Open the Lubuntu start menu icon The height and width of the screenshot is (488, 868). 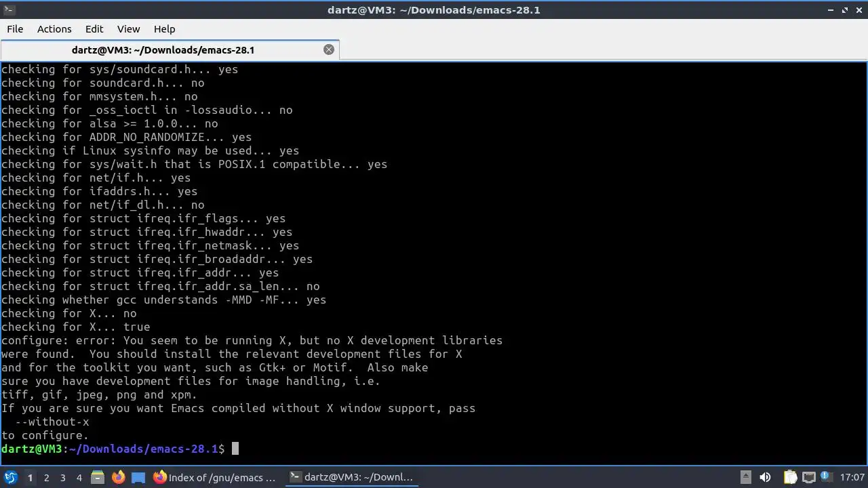11,477
